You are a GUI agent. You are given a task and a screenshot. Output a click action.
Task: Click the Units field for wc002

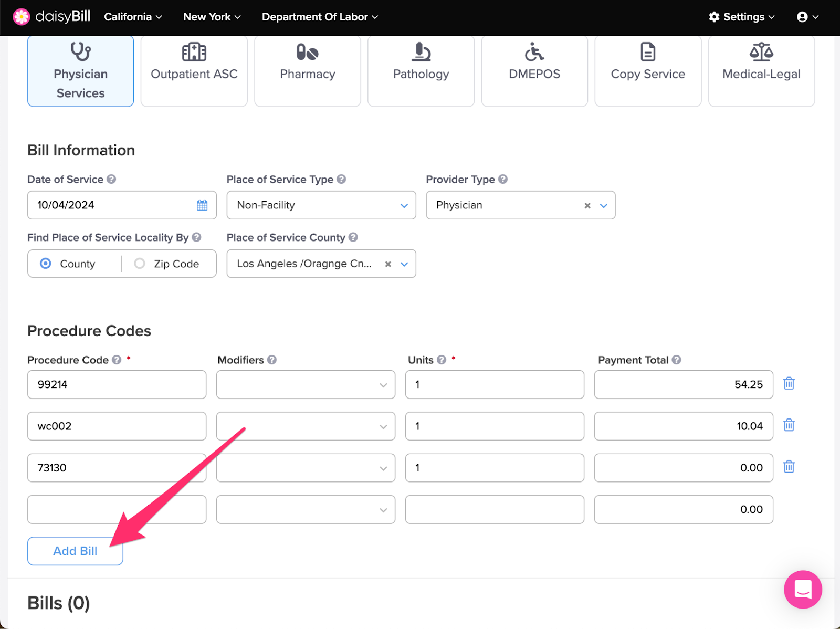495,426
